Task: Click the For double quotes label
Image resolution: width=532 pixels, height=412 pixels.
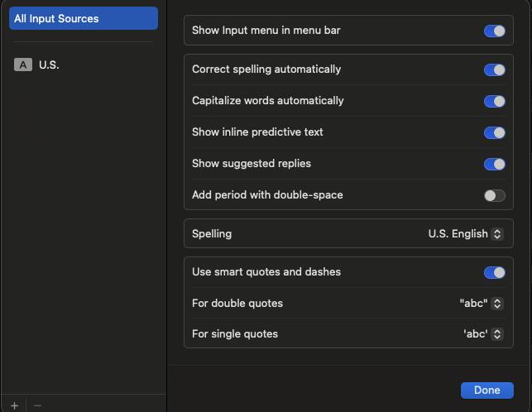Action: 237,304
